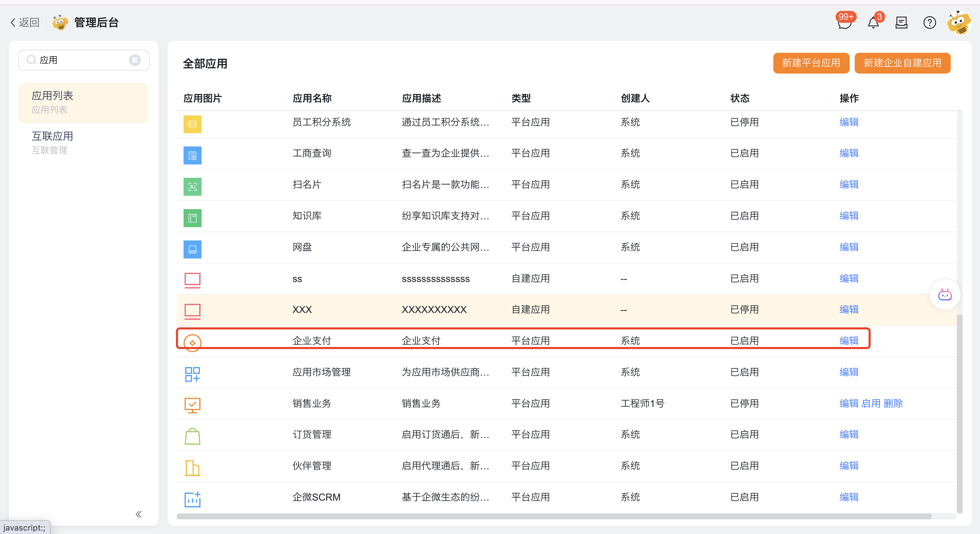Click 编辑 for 企业支付 row
Image resolution: width=980 pixels, height=534 pixels.
coord(849,341)
